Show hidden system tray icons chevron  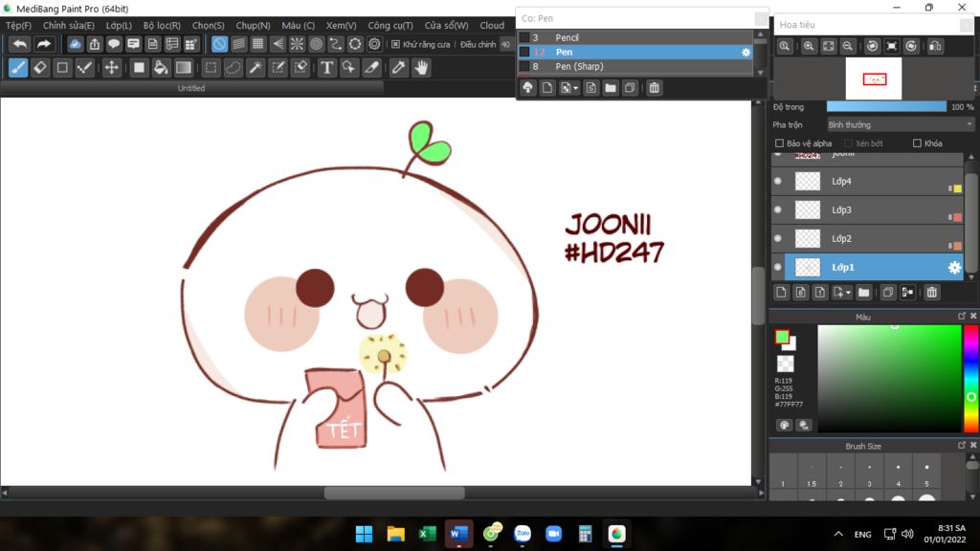pyautogui.click(x=838, y=534)
